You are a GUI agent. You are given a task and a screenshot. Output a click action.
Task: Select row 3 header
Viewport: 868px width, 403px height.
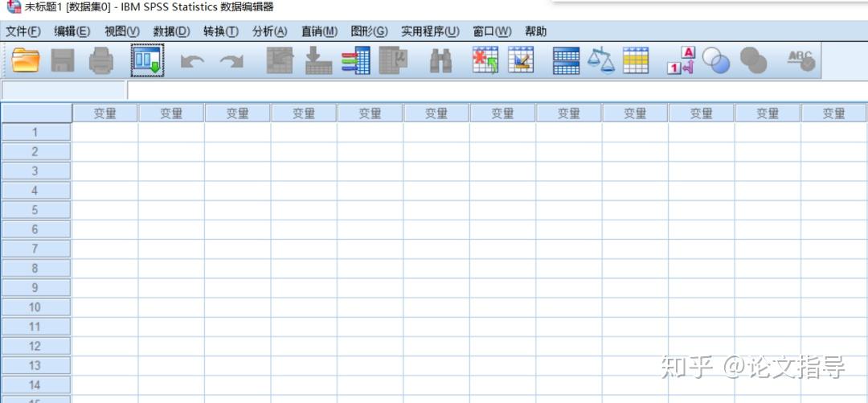click(35, 171)
